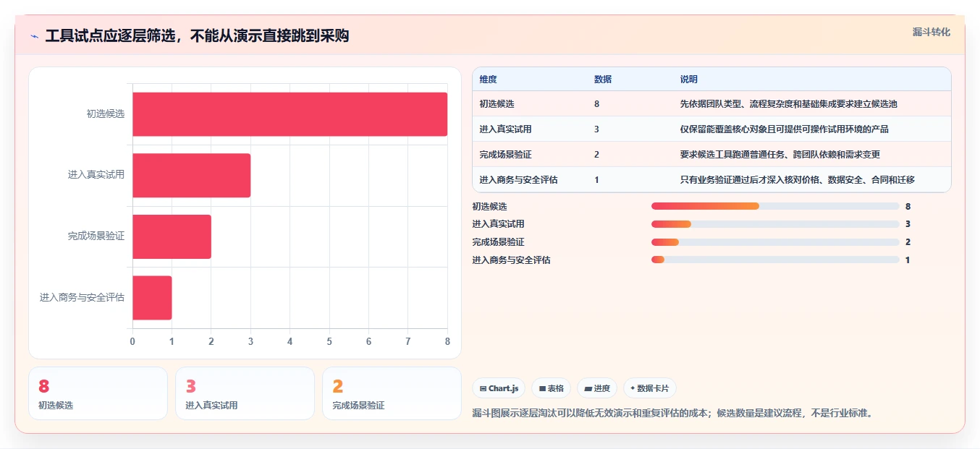Open the stat card showing 3 进入真实试用

click(245, 393)
